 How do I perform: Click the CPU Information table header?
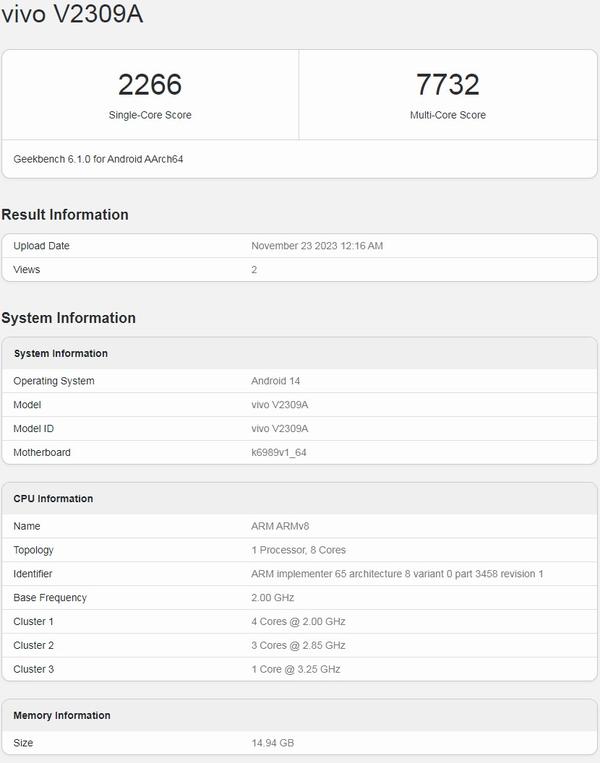point(53,499)
